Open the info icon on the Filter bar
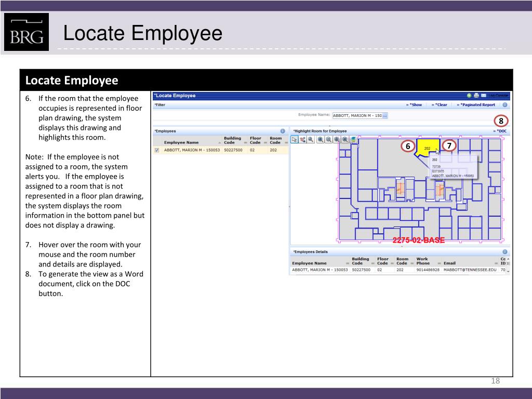532x399 pixels. pyautogui.click(x=505, y=105)
